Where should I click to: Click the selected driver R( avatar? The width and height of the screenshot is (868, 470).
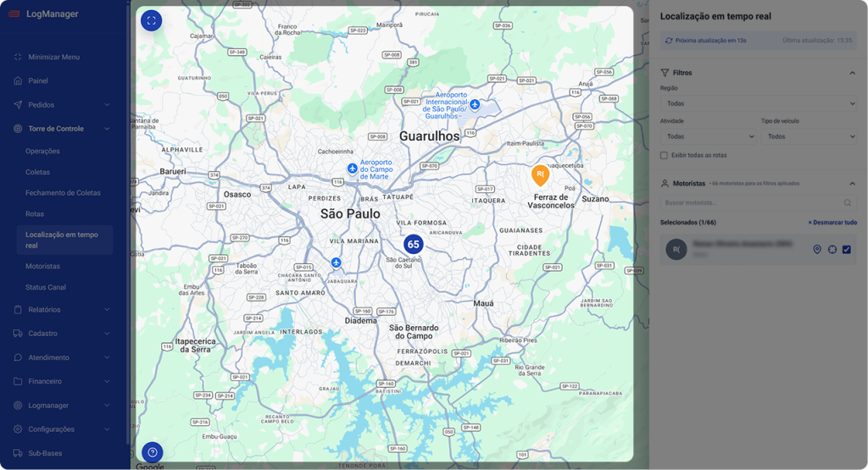pos(676,249)
